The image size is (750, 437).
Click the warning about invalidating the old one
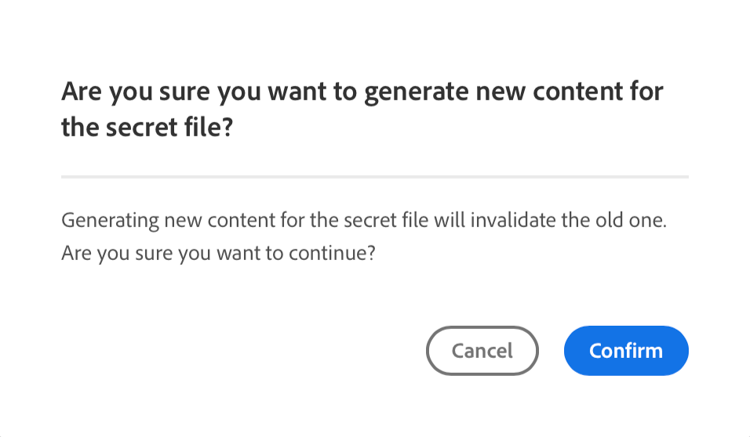point(363,220)
